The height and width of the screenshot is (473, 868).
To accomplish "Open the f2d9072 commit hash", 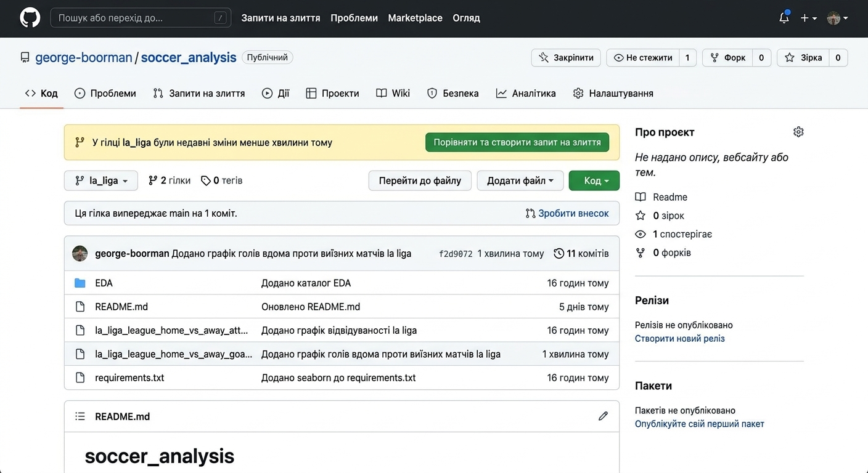I will (x=456, y=254).
